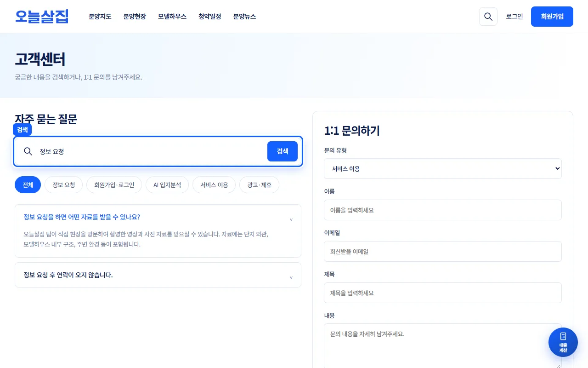Viewport: 588px width, 368px height.
Task: Focus the FAQ search text field
Action: (x=151, y=151)
